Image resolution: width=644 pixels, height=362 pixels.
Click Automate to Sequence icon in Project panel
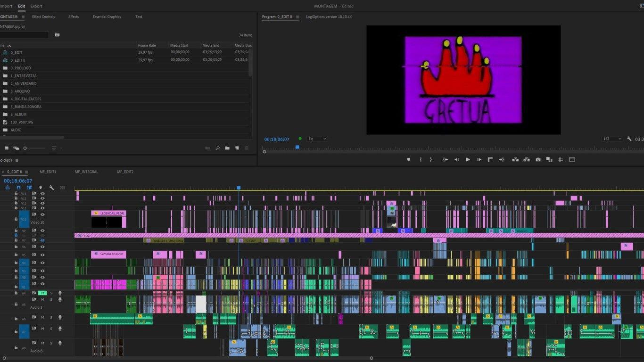(207, 148)
